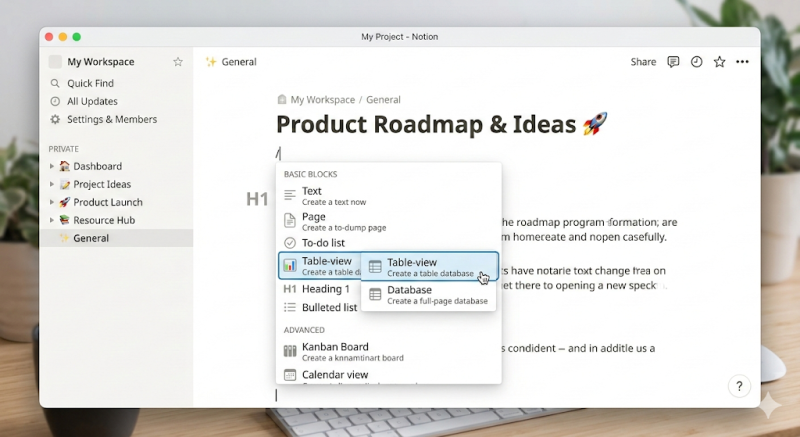
Task: Click General breadcrumb link in page
Action: click(x=383, y=99)
